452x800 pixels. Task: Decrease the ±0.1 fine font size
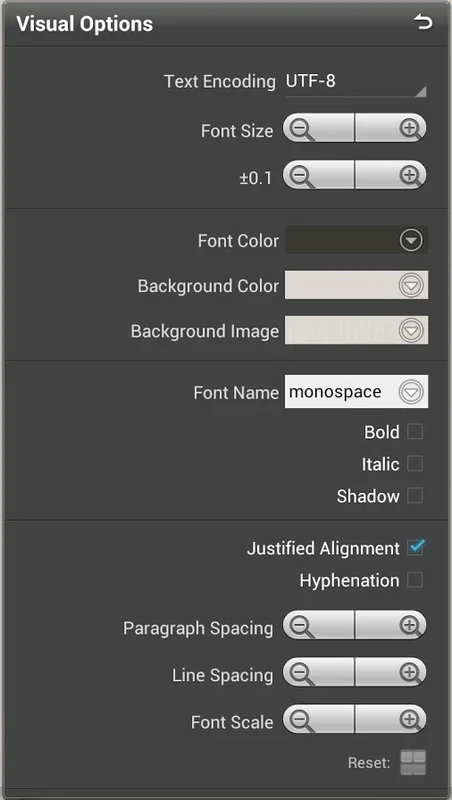(318, 175)
